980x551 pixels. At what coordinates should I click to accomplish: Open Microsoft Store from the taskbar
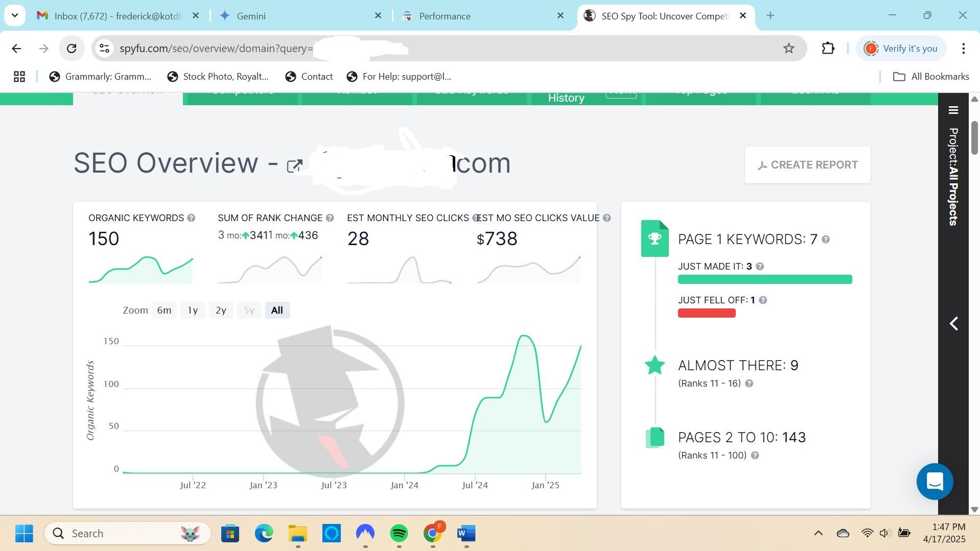[x=230, y=534]
